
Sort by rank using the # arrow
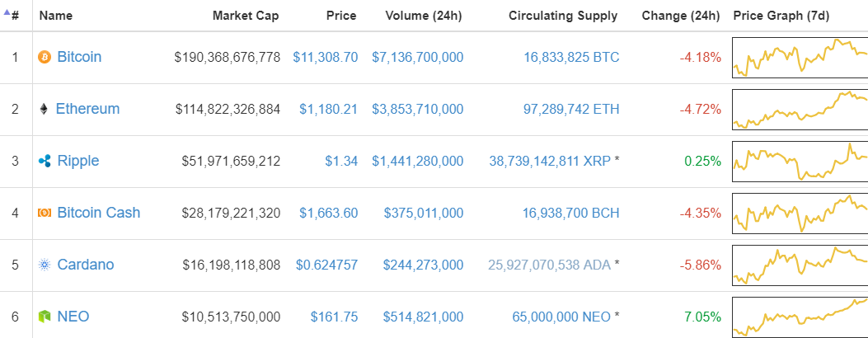point(12,15)
